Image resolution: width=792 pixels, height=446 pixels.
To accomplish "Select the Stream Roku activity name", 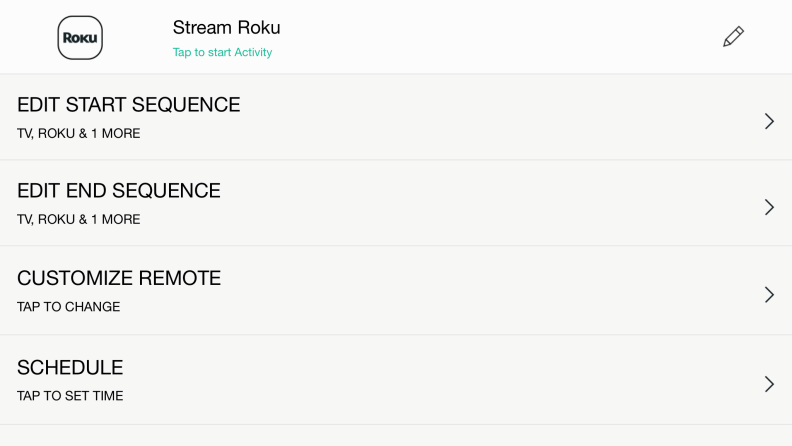I will click(226, 27).
